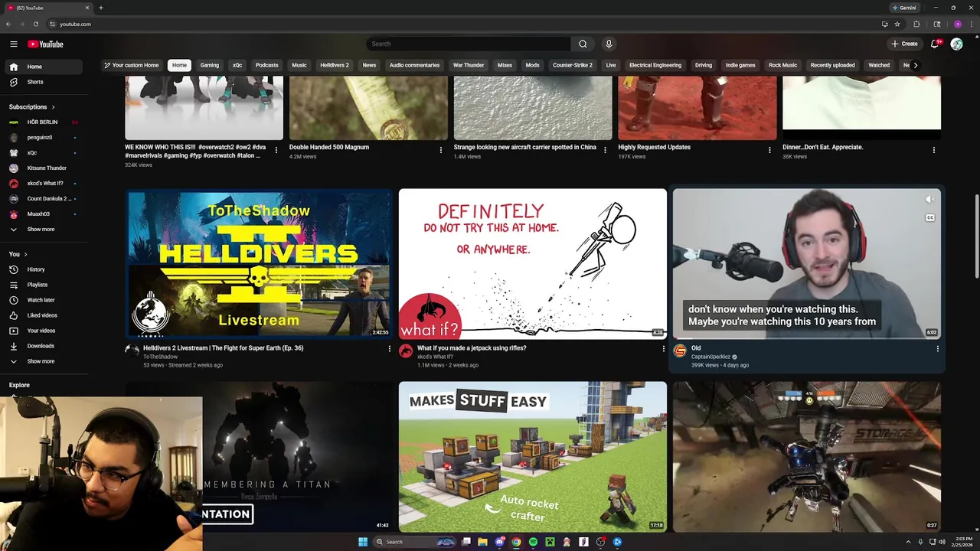Go back with the browser back arrow
This screenshot has height=551, width=980.
[8, 24]
